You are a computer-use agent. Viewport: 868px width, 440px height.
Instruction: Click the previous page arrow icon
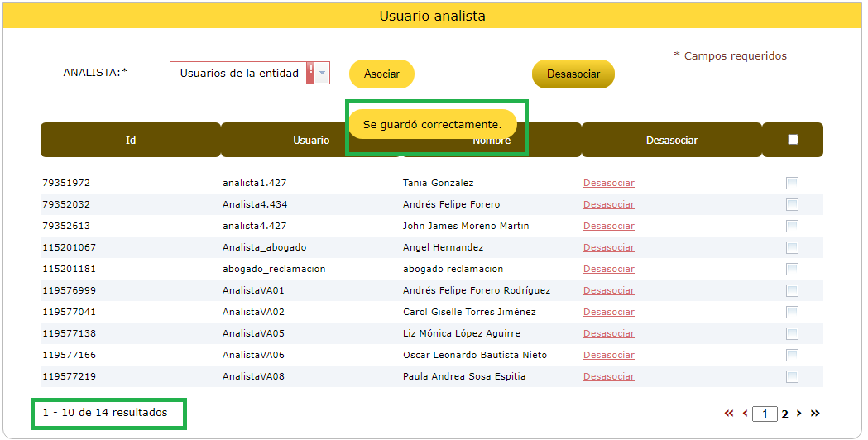point(745,414)
